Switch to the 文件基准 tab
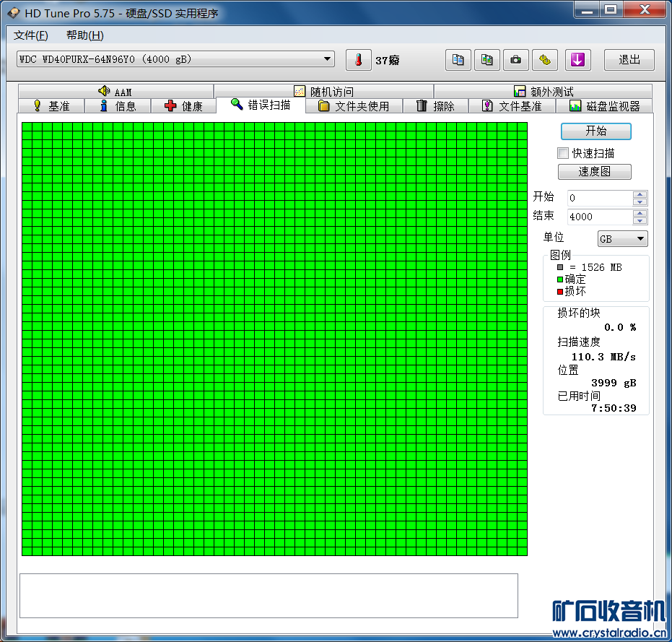The width and height of the screenshot is (672, 642). (512, 106)
